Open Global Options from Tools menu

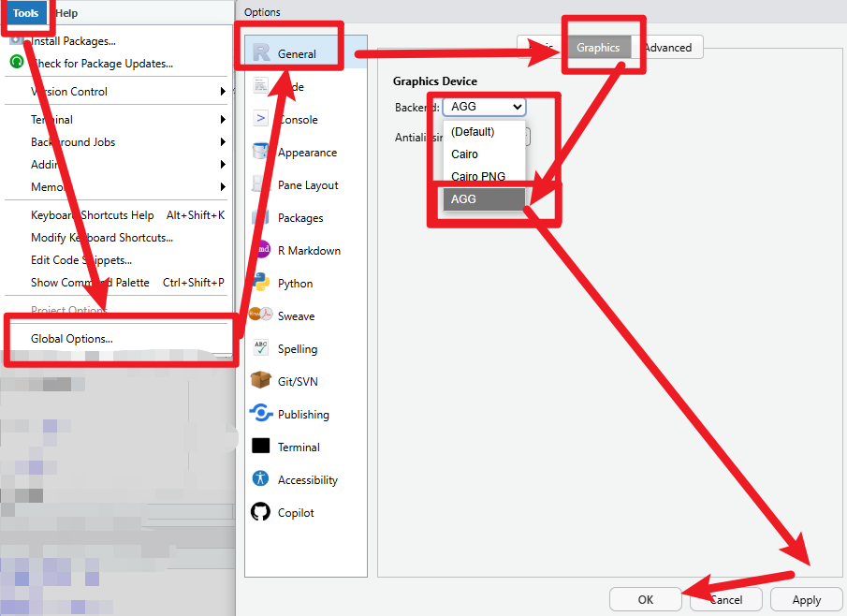click(x=72, y=339)
